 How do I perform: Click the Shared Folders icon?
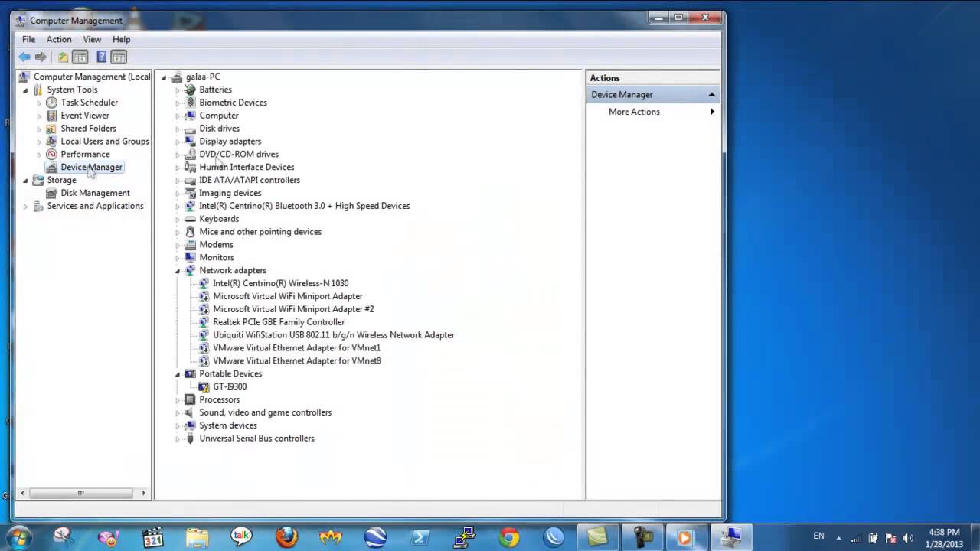[51, 129]
